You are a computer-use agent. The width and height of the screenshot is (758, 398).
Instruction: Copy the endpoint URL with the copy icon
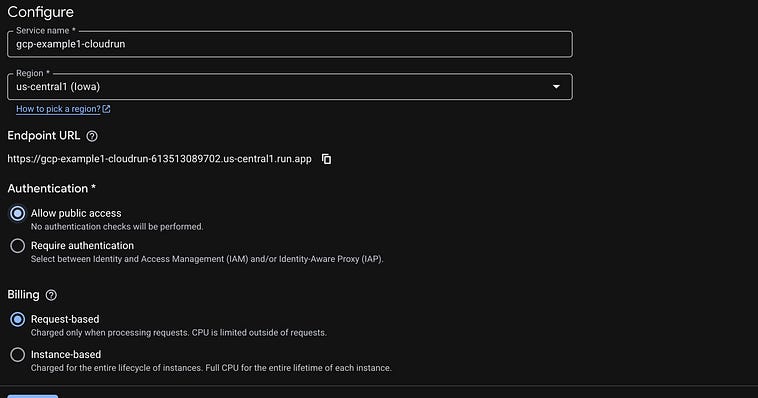tap(327, 159)
